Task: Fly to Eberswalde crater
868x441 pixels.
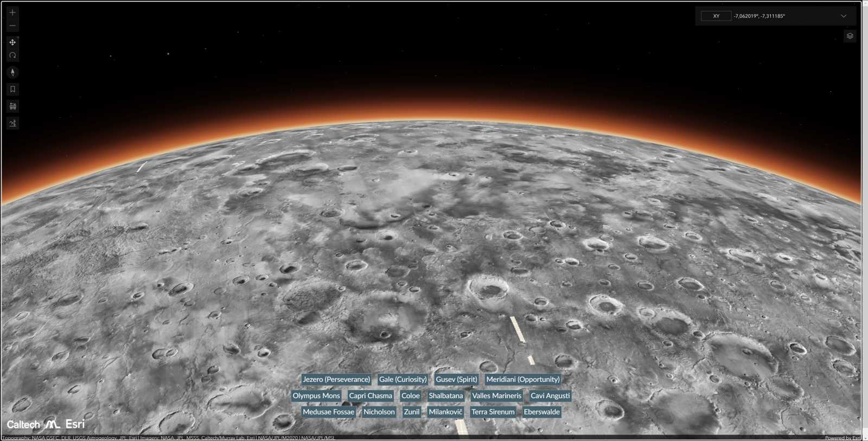Action: click(x=541, y=412)
